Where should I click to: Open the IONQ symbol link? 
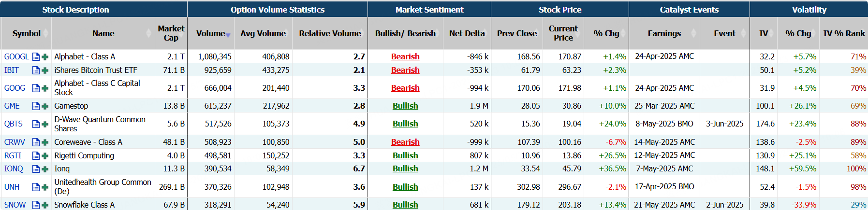coord(14,169)
